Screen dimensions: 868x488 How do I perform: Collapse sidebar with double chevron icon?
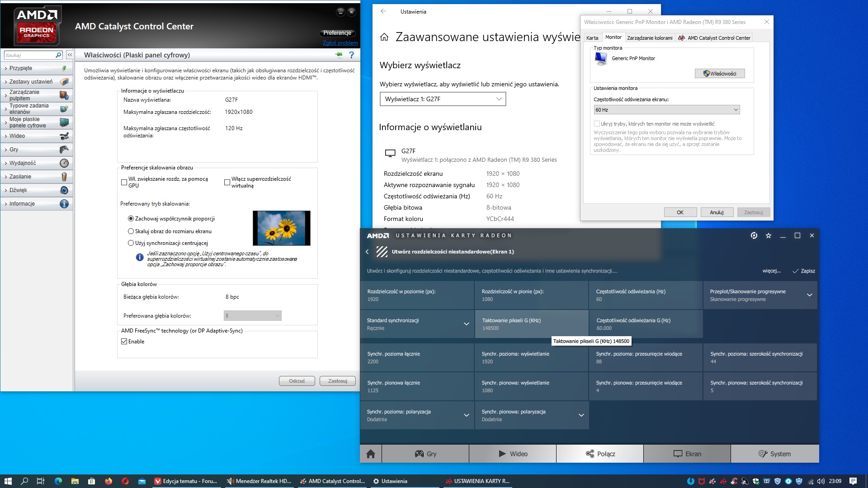coord(70,55)
